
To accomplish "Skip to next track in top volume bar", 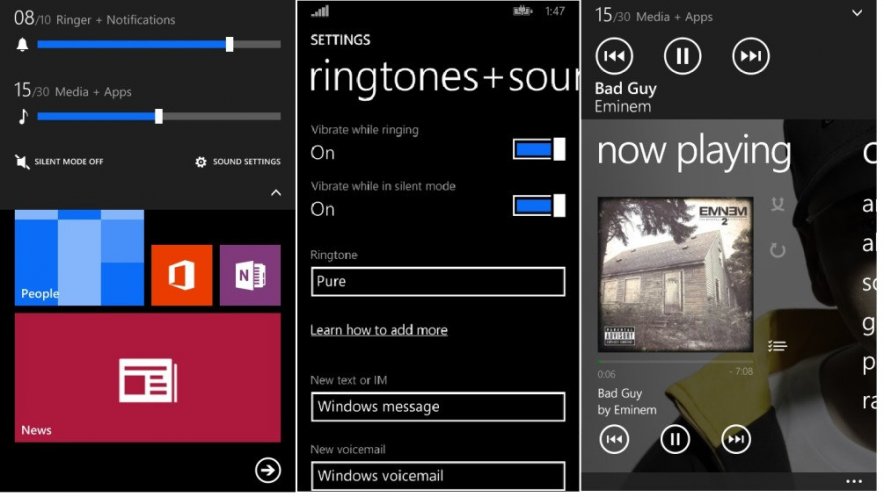I will [x=750, y=56].
